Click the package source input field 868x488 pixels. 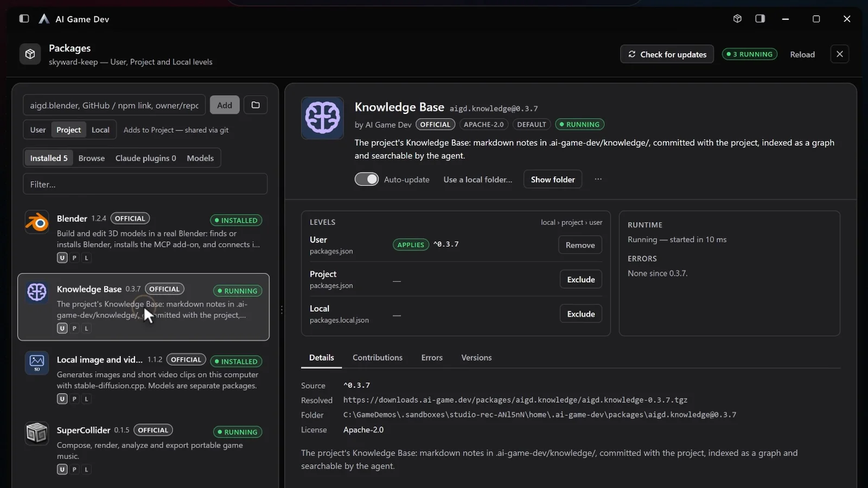point(114,105)
